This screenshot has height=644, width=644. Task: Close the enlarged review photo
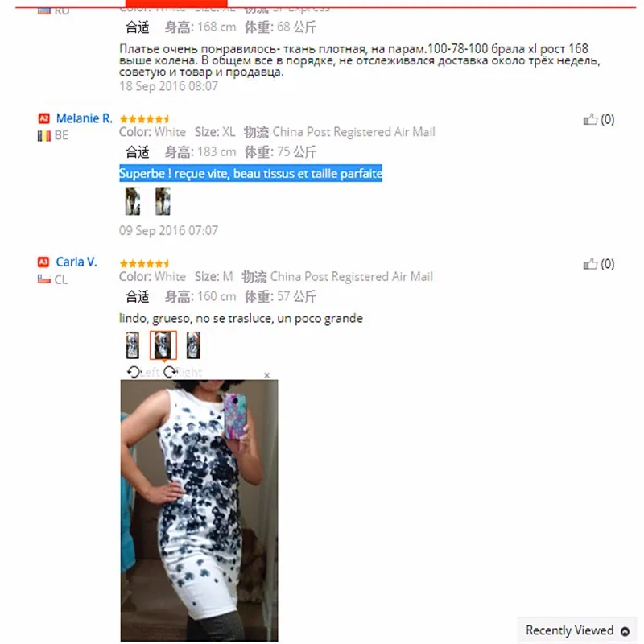pos(267,375)
